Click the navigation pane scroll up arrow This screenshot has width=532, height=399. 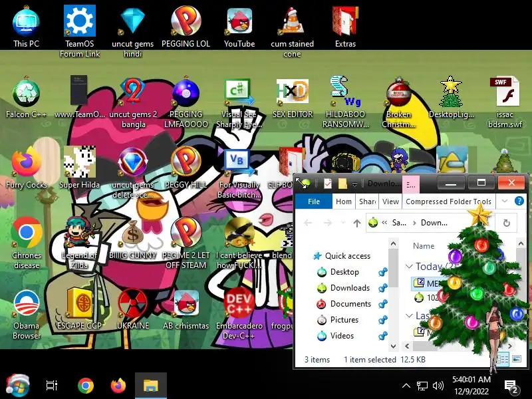tap(393, 243)
